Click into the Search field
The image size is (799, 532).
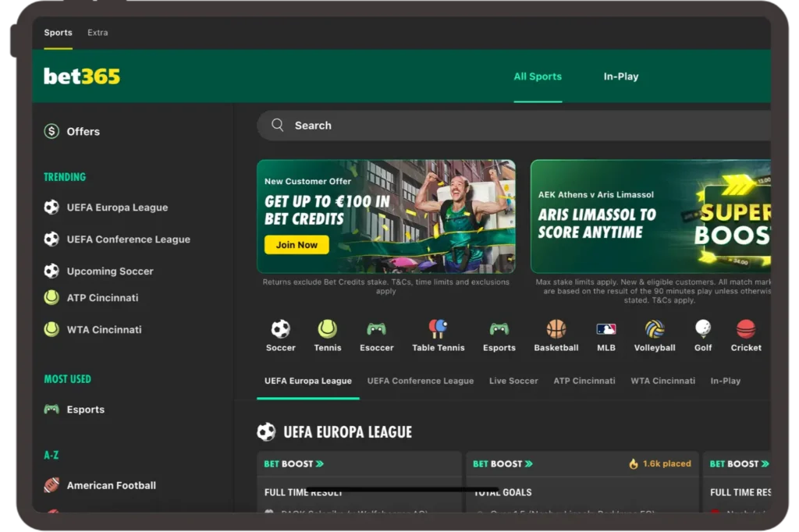coord(513,126)
